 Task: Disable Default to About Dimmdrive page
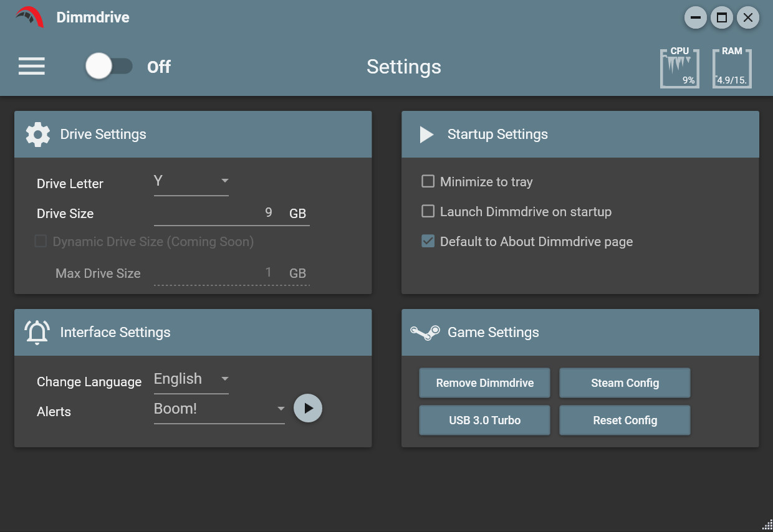tap(428, 241)
